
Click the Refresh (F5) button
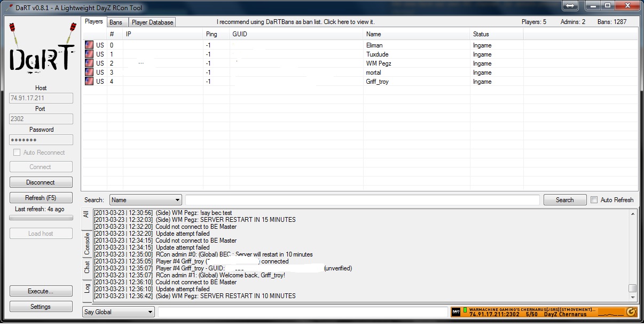tap(41, 198)
